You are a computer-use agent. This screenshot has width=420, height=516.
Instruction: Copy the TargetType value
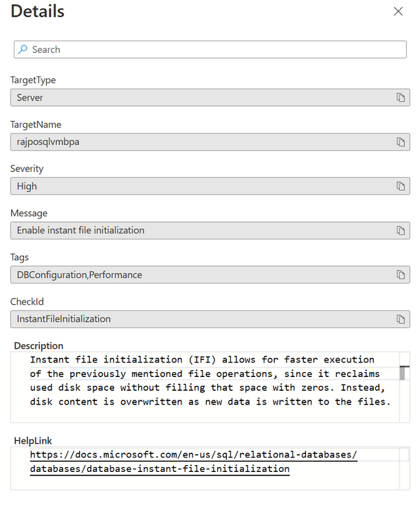coord(400,98)
